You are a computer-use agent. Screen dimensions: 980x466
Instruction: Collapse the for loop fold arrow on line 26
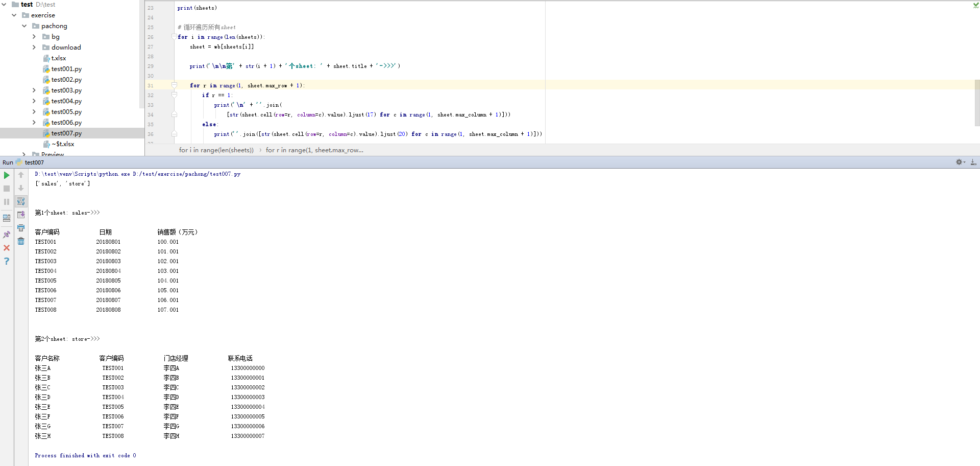pyautogui.click(x=174, y=37)
